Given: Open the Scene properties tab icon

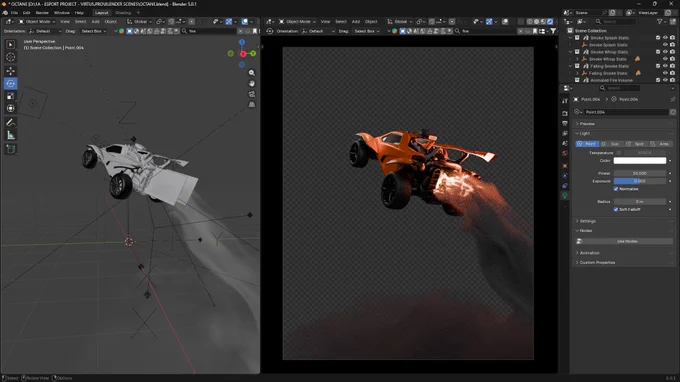Looking at the screenshot, I should [x=565, y=144].
